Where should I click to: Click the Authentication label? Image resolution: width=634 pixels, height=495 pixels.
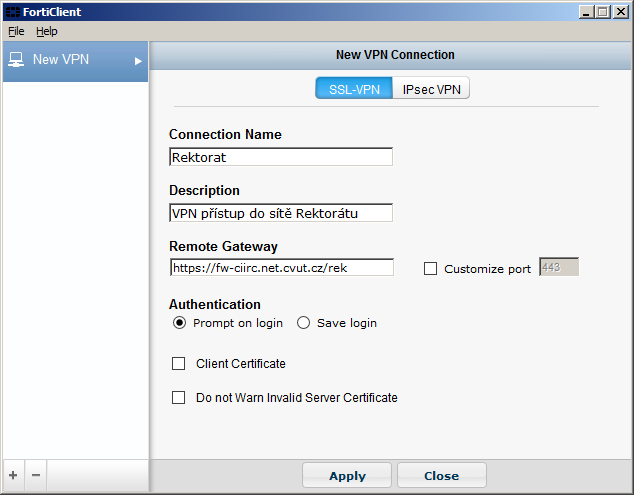click(x=215, y=304)
